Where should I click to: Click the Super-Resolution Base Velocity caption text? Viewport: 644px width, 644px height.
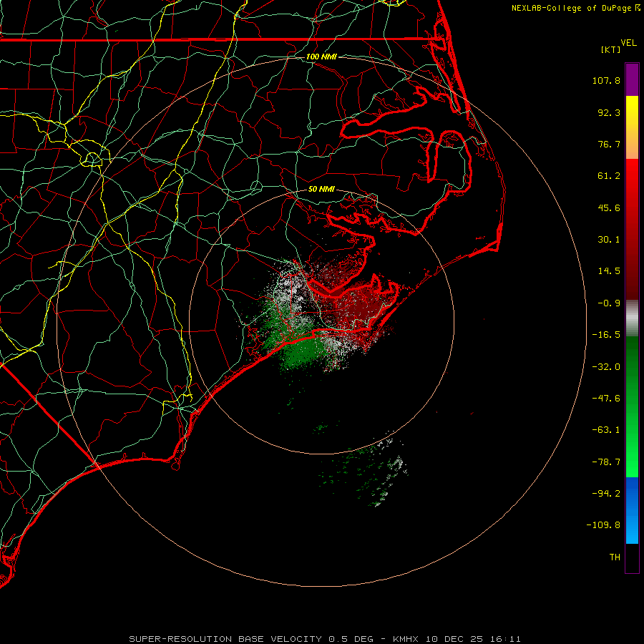click(x=325, y=639)
